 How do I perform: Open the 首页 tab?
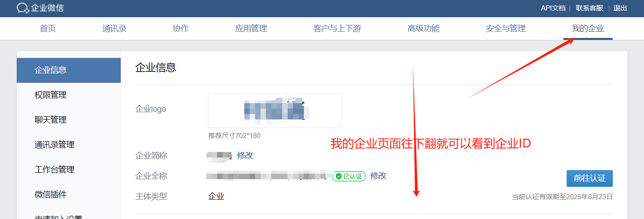point(48,29)
